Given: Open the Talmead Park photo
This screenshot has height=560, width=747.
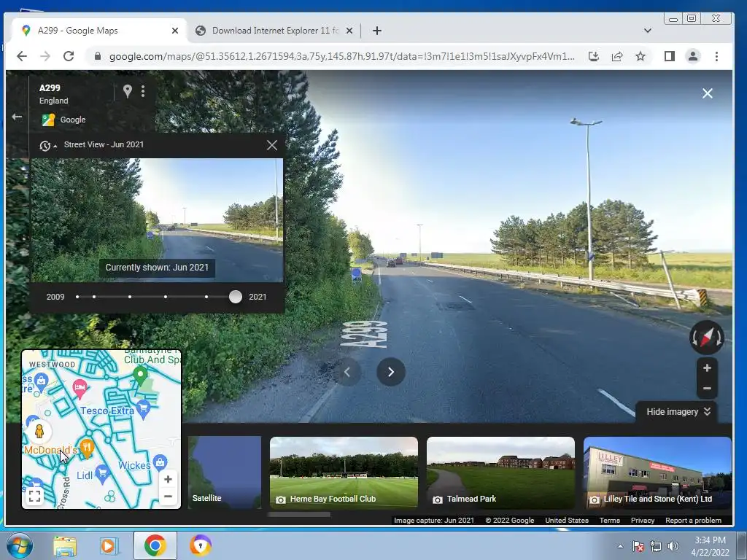Looking at the screenshot, I should pyautogui.click(x=500, y=472).
